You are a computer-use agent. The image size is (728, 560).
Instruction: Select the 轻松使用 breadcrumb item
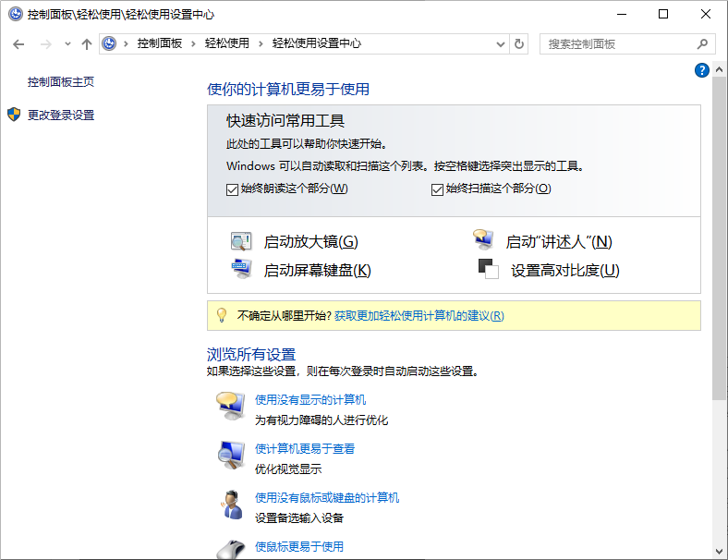click(x=227, y=43)
